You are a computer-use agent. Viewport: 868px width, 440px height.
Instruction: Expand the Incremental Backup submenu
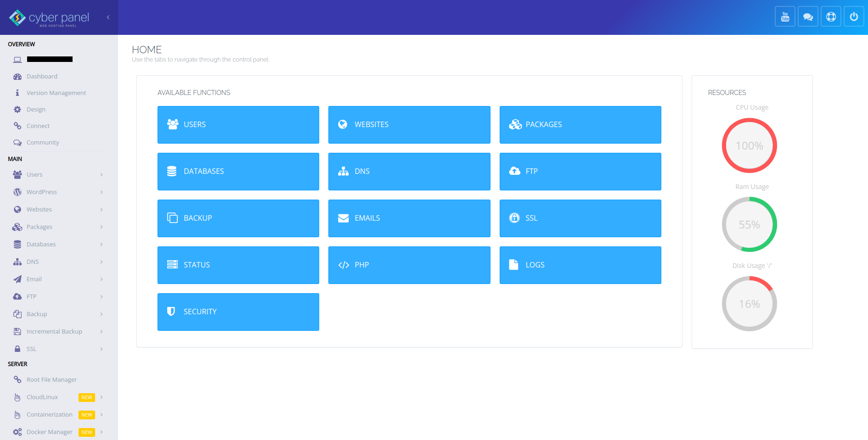click(101, 332)
